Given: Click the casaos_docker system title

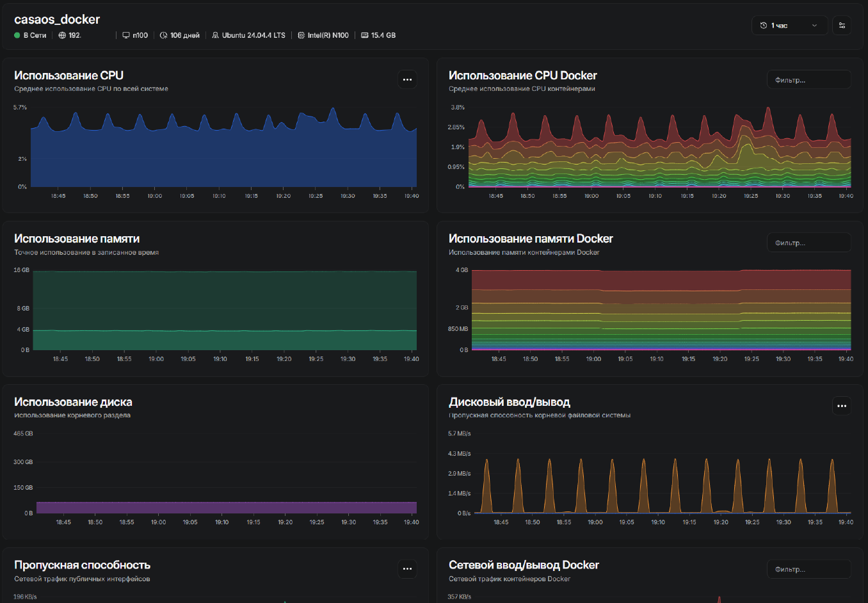Looking at the screenshot, I should click(57, 20).
